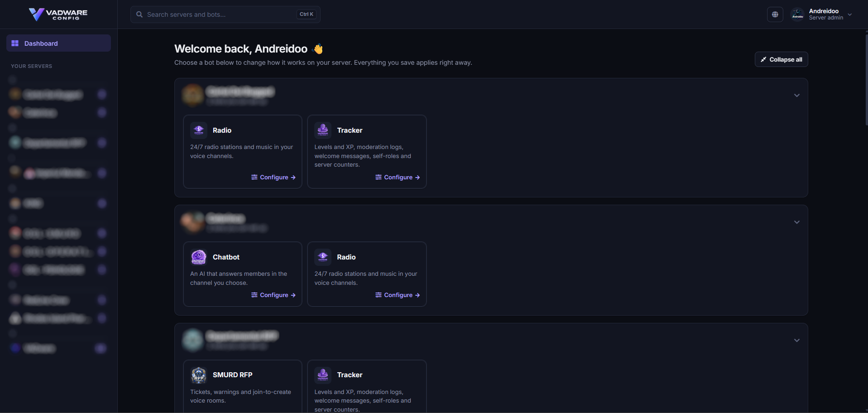Click the Collapse all button

click(x=781, y=59)
